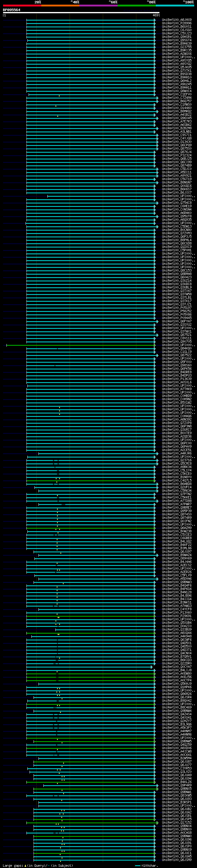This screenshot has width=197, height=868.
Task: Select the UniRef100_C7Z4M4 label
Action: [177, 98]
